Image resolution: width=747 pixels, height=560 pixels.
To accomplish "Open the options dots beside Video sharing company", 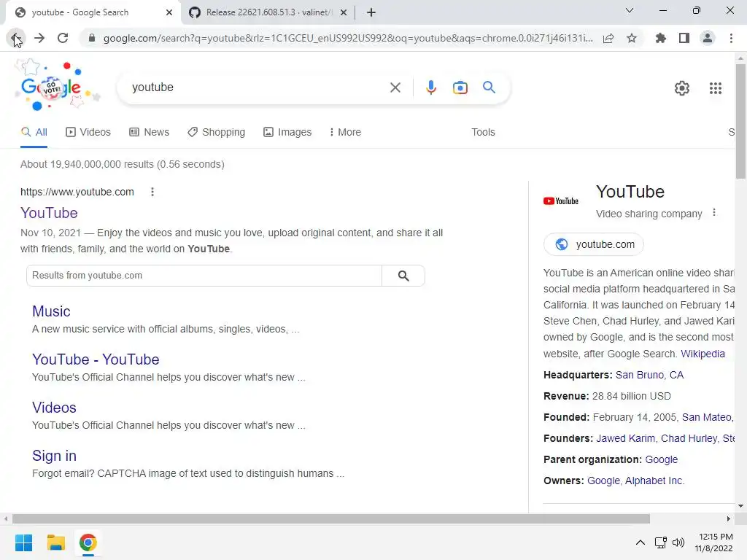I will tap(713, 213).
